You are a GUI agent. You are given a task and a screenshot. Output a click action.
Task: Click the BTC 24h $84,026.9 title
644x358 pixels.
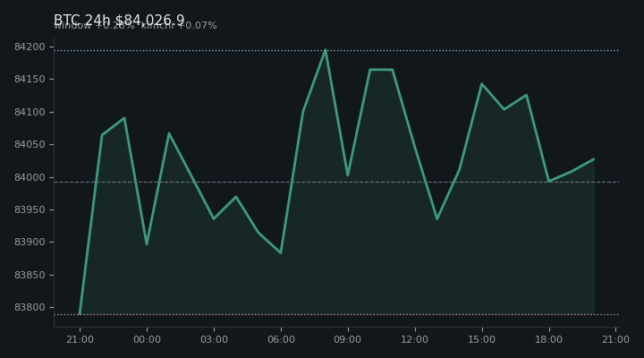coord(119,20)
